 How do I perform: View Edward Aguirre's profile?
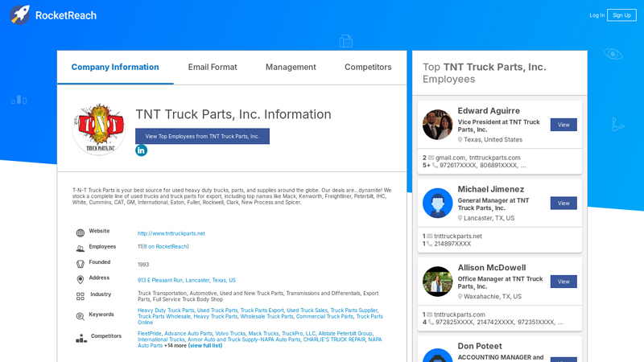563,125
